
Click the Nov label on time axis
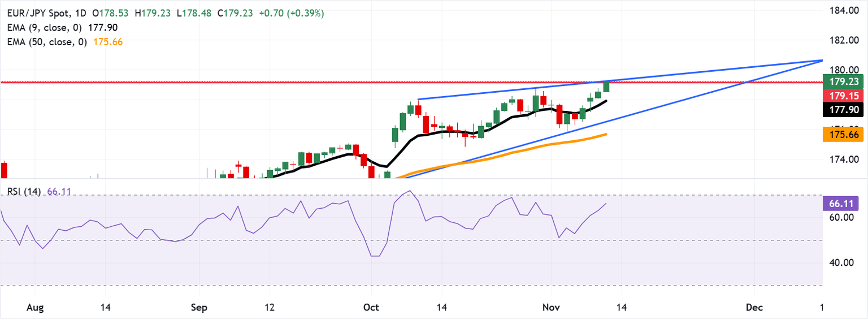pos(551,308)
